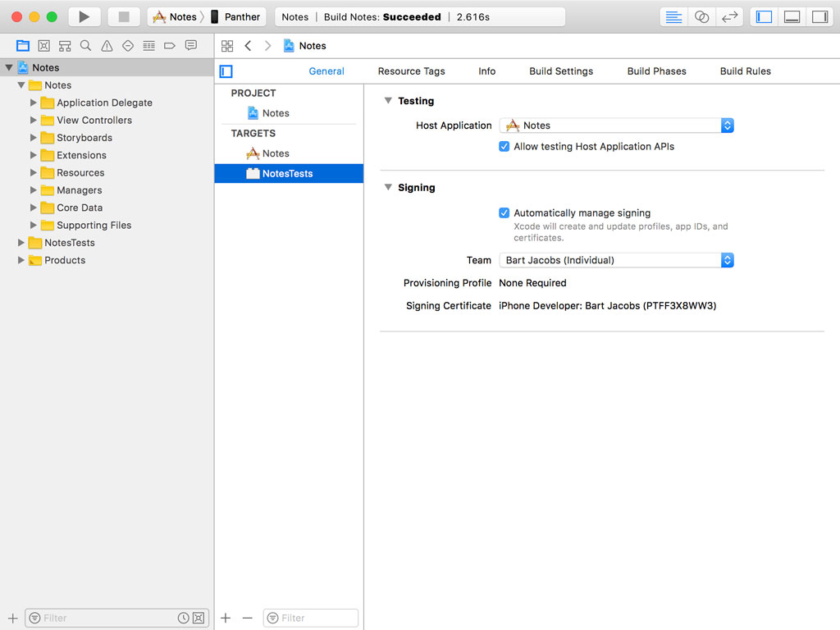The height and width of the screenshot is (630, 840).
Task: Toggle the Navigator pane visibility
Action: point(764,16)
